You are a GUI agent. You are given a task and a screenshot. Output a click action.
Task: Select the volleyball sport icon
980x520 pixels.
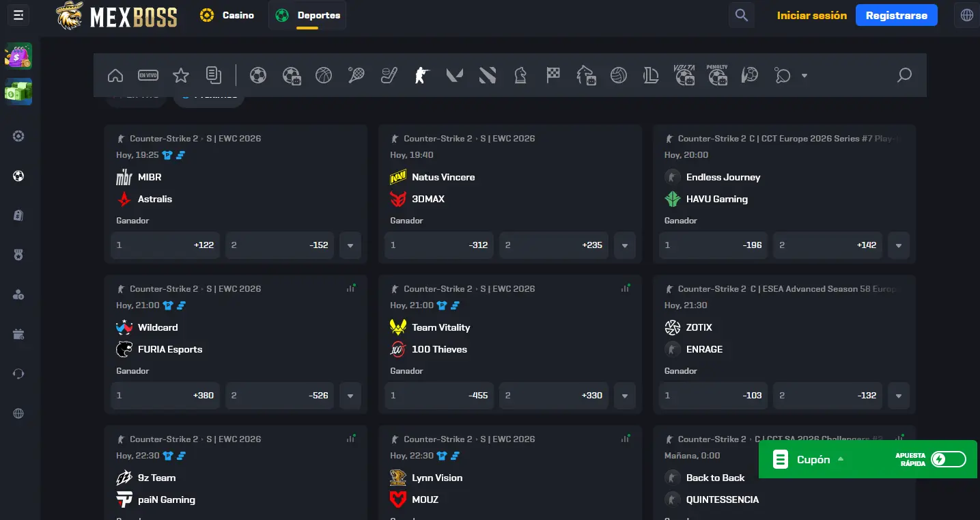[619, 75]
